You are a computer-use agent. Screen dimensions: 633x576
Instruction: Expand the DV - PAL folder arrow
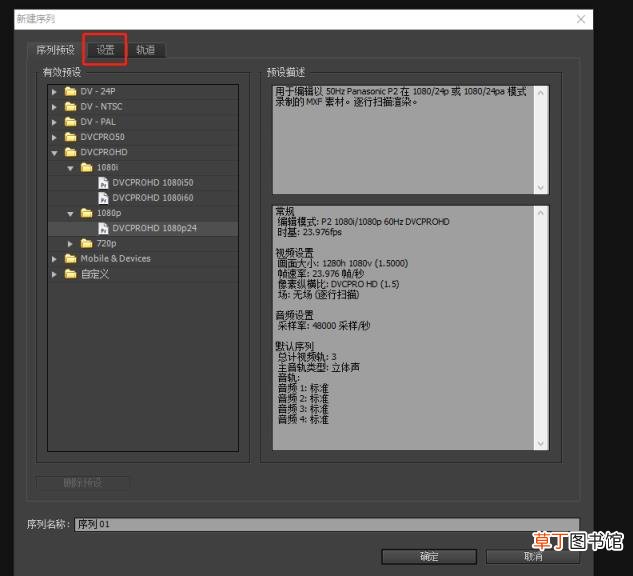point(54,122)
